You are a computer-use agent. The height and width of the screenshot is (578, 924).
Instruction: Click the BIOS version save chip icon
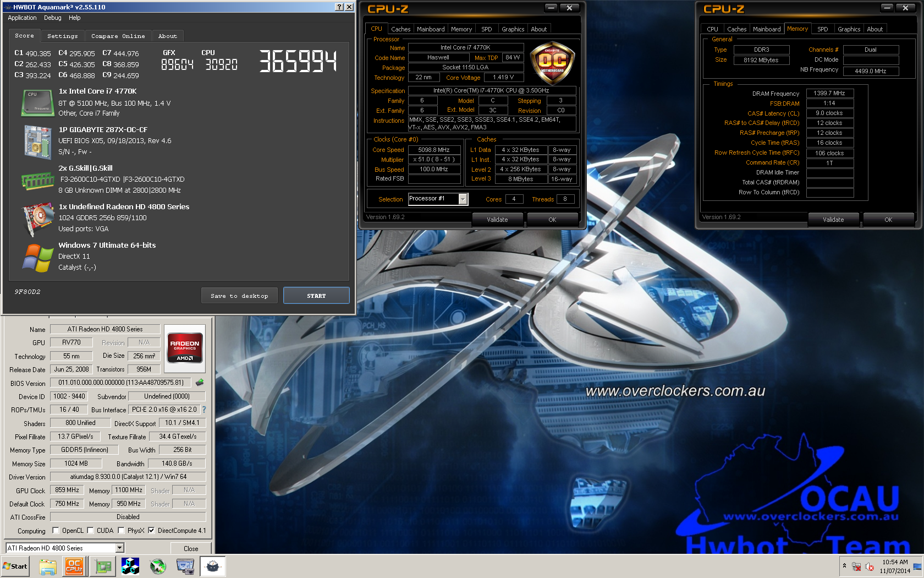pyautogui.click(x=200, y=382)
